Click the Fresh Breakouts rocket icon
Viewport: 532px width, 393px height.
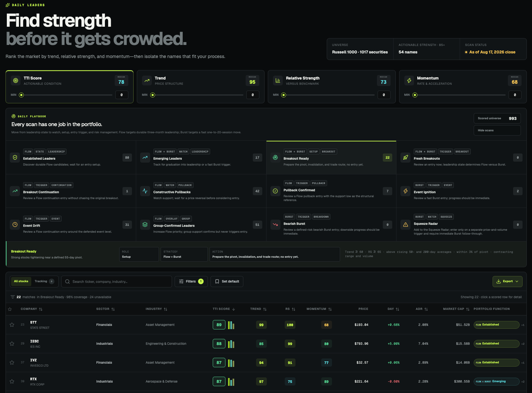406,157
